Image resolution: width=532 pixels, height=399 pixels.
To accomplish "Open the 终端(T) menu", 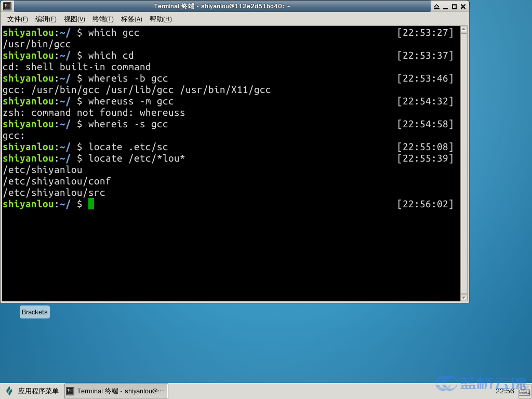I will [103, 19].
